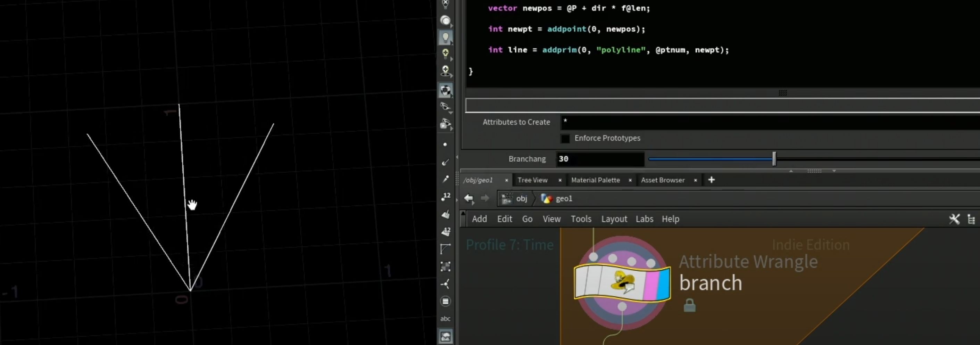The image size is (980, 345).
Task: Add a new pane tab with plus
Action: point(711,180)
